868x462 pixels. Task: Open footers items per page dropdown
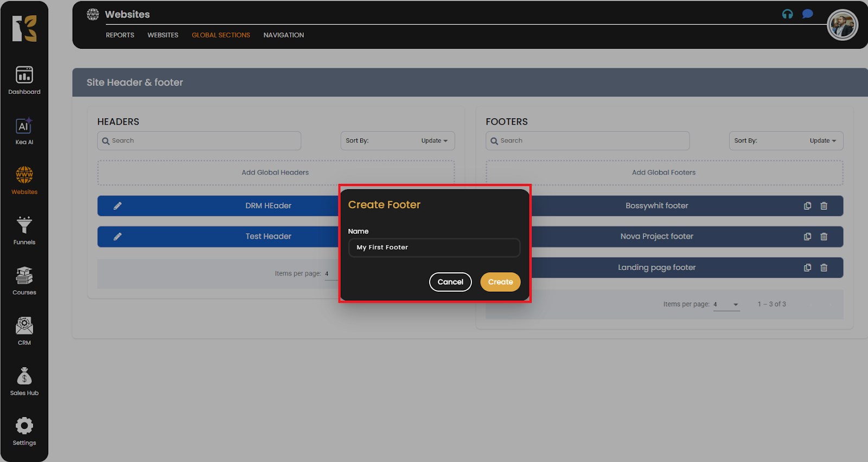click(x=726, y=305)
